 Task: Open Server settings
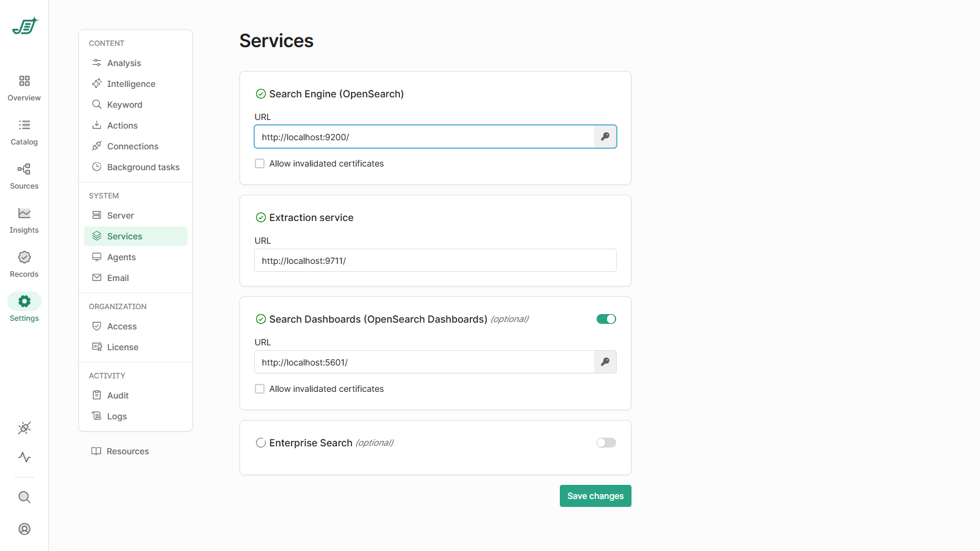point(135,216)
